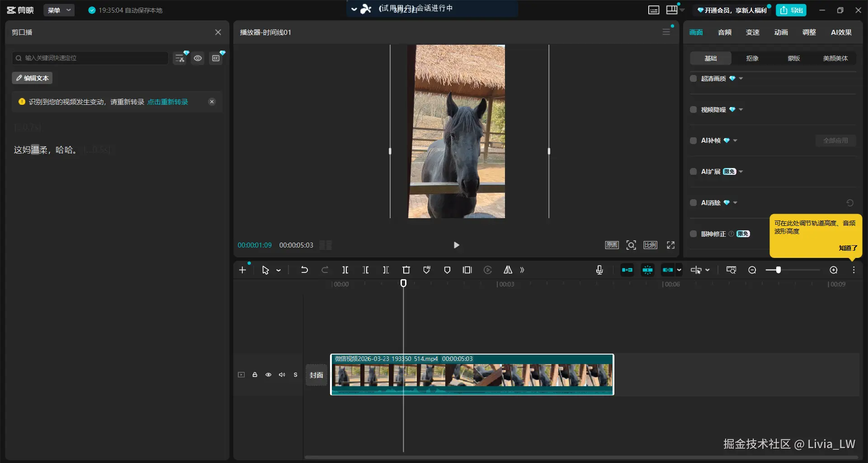Click the fullscreen preview icon
Screen dimensions: 868x463
pos(670,245)
